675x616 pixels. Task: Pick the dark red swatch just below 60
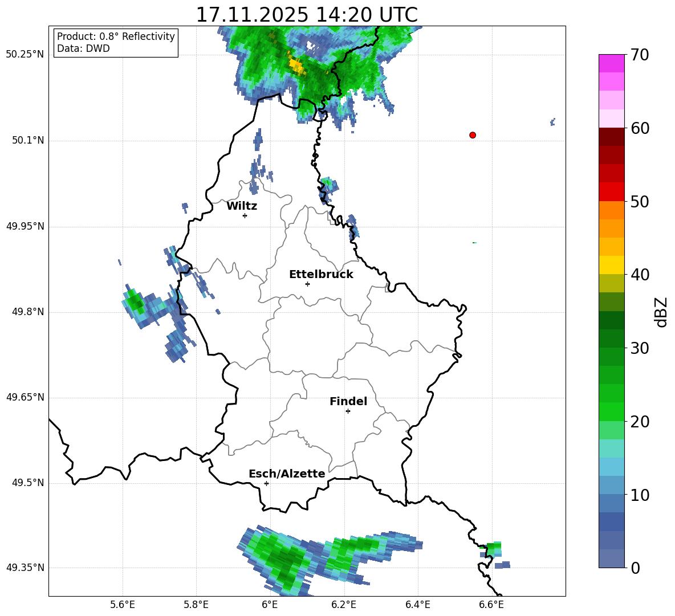click(x=611, y=137)
